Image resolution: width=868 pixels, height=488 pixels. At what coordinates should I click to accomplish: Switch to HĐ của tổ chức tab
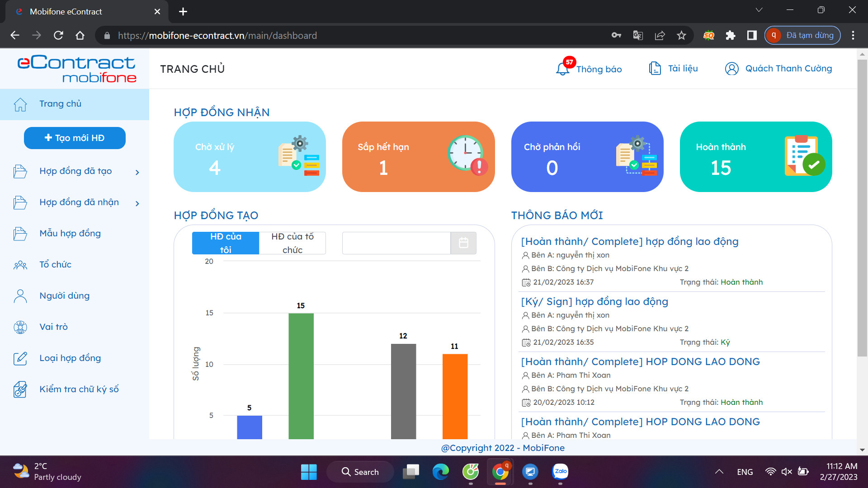click(x=292, y=243)
